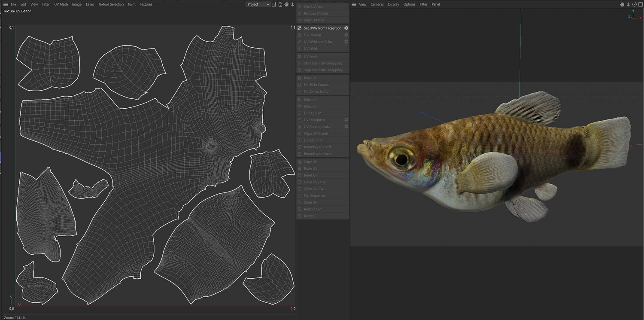Viewport: 644px width, 320px height.
Task: Click the bar chart icon next to Project
Action: coord(274,4)
